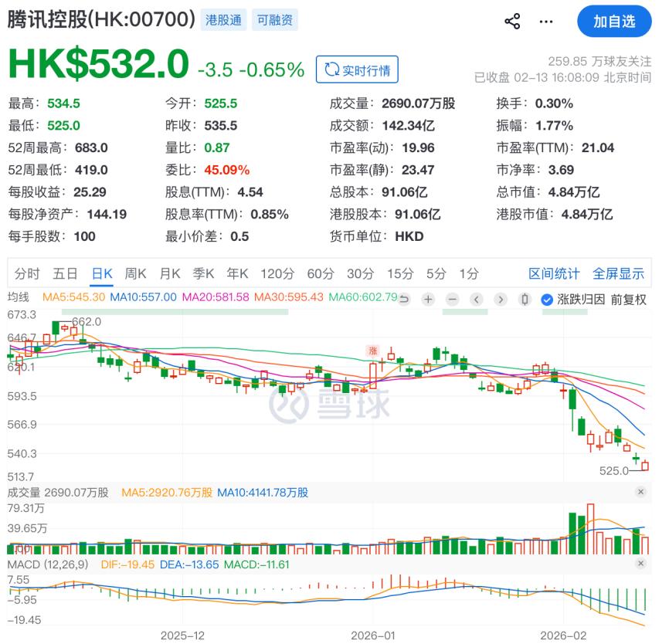The image size is (669, 644).
Task: Click the share icon at top
Action: 512,22
